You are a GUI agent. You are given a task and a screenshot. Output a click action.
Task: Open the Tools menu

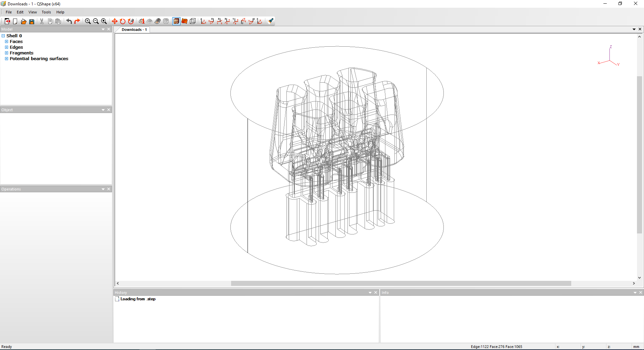tap(46, 12)
